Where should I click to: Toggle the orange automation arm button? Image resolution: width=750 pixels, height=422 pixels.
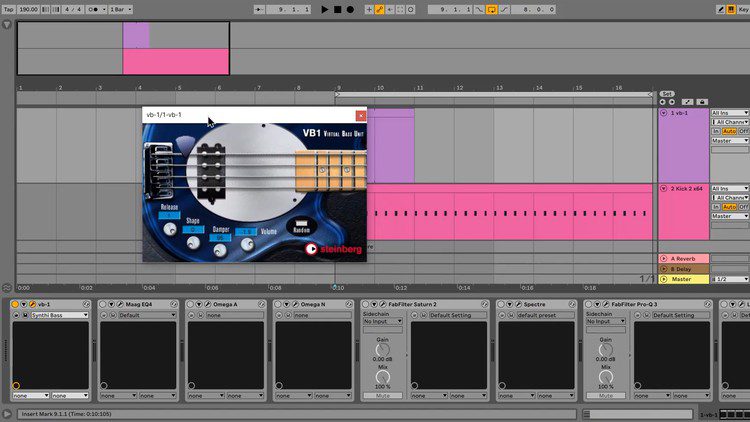tap(379, 9)
